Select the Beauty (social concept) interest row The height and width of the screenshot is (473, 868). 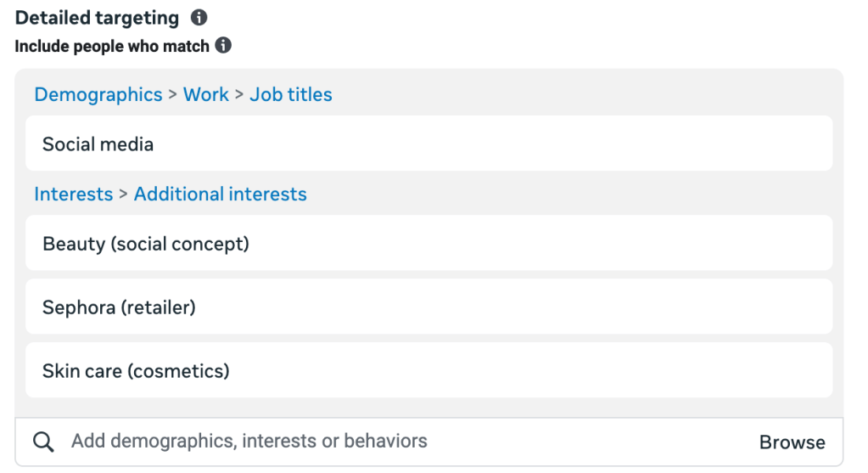(x=429, y=243)
